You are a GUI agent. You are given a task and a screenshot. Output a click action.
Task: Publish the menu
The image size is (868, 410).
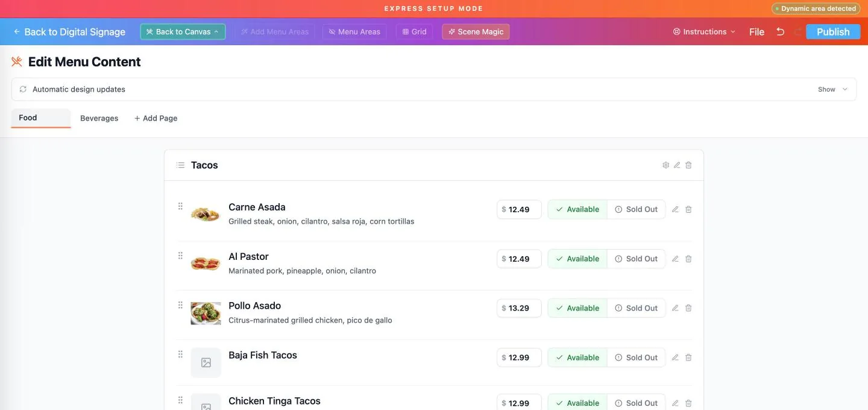[833, 32]
